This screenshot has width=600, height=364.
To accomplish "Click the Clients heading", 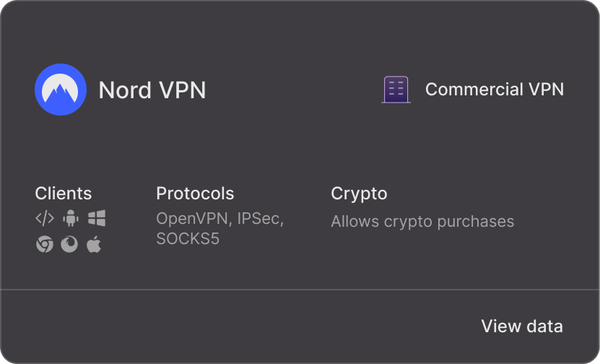I will coord(63,194).
